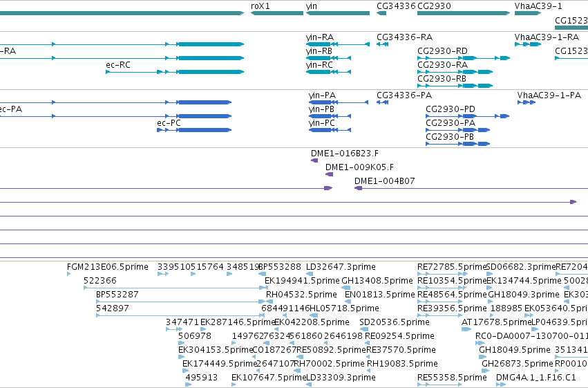The image size is (588, 388).
Task: Select EST EK042208.5prime
Action: [x=277, y=329]
